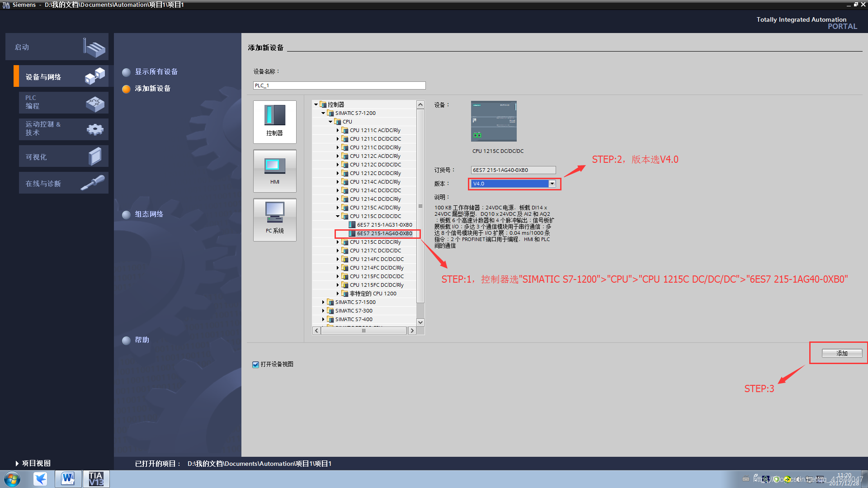868x488 pixels.
Task: Click tree scrollbar up arrow
Action: (420, 104)
